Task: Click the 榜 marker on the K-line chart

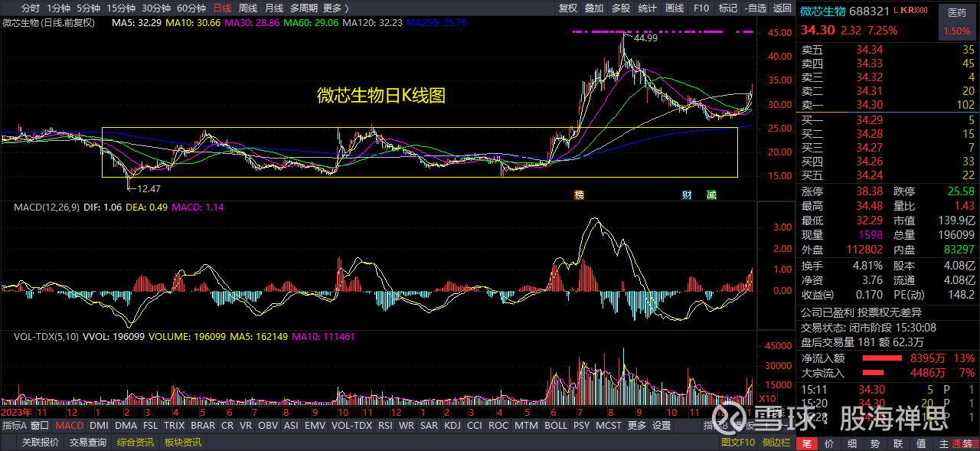Action: click(x=579, y=194)
